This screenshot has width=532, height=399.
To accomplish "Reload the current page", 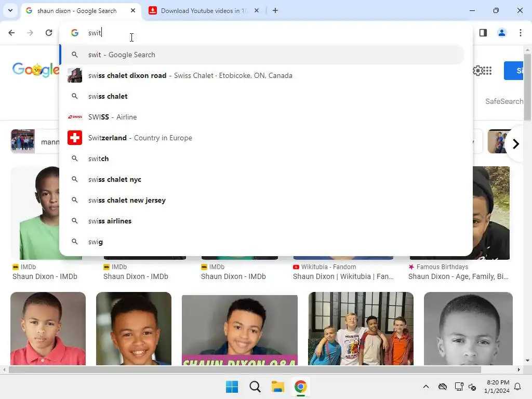I will point(49,33).
